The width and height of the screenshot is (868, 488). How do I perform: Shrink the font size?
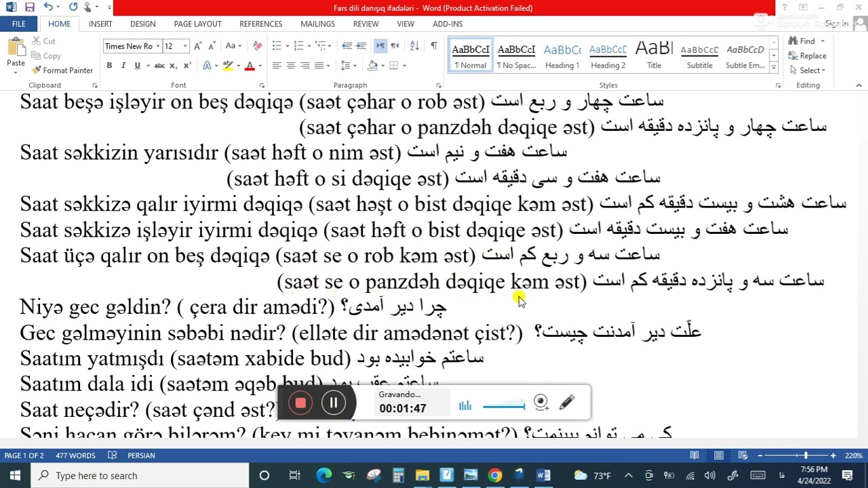tap(212, 46)
